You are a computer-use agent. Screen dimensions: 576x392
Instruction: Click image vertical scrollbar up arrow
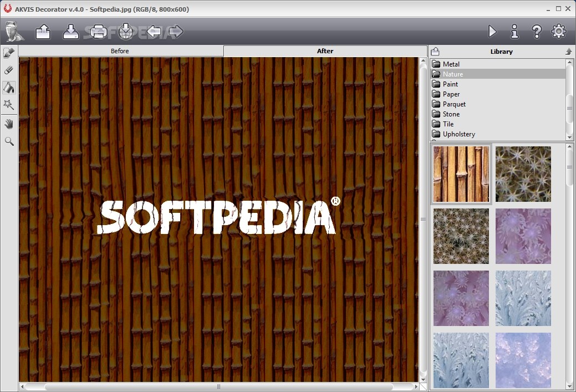[423, 60]
